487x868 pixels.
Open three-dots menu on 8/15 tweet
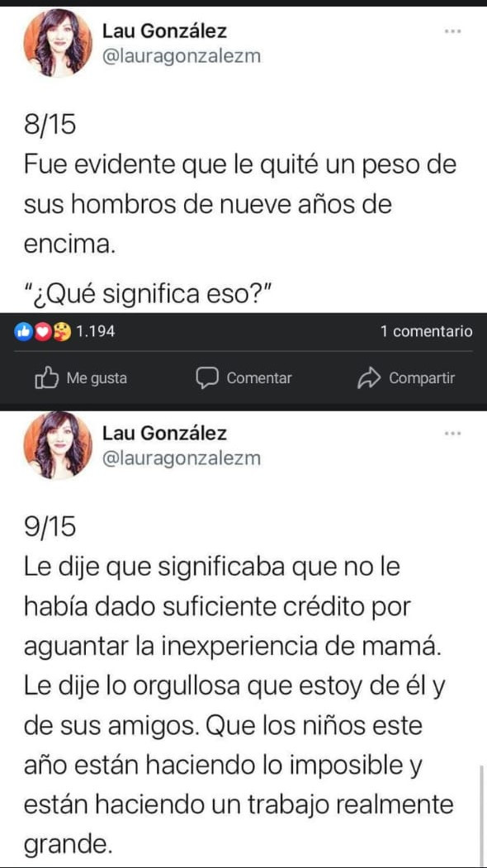coord(452,32)
